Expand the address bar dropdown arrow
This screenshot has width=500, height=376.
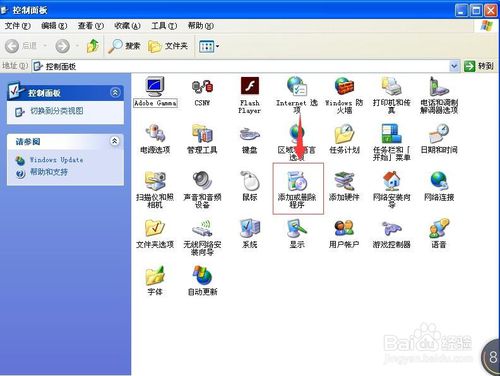(x=454, y=66)
